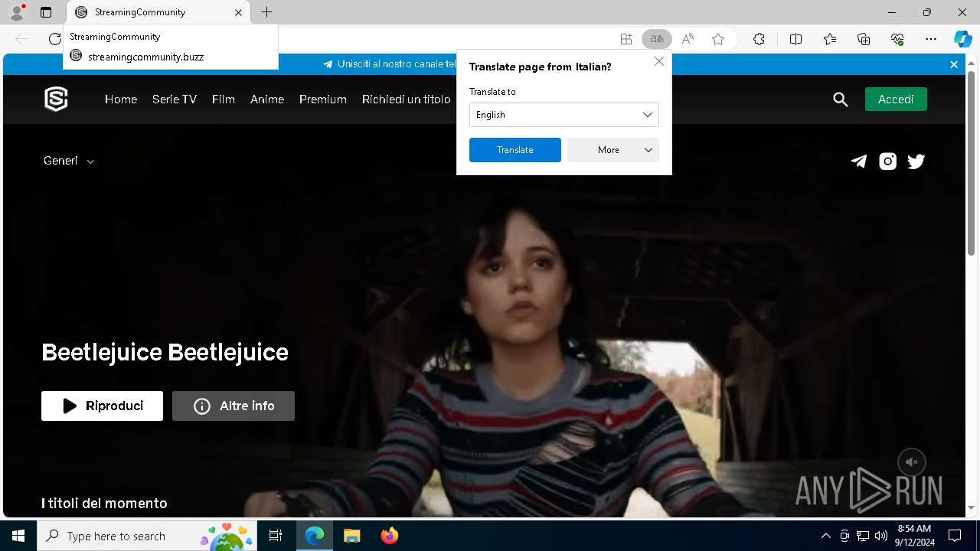Open a new browser tab

266,12
